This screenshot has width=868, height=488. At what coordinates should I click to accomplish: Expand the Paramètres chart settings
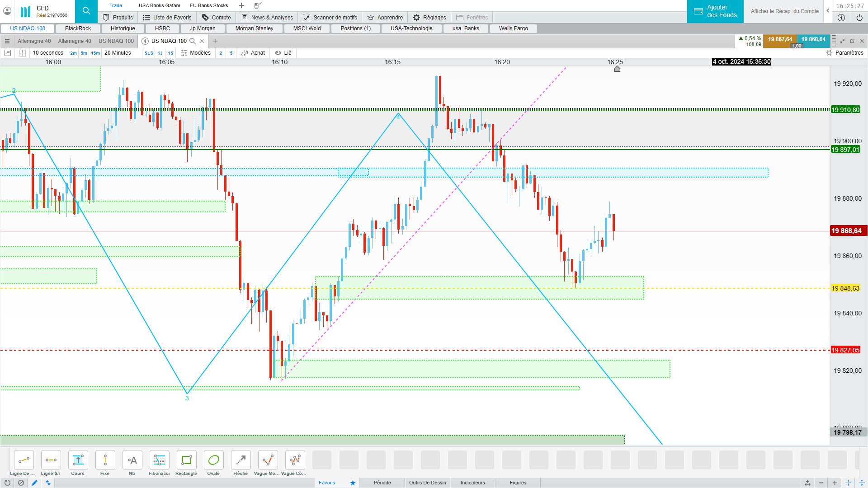(844, 53)
